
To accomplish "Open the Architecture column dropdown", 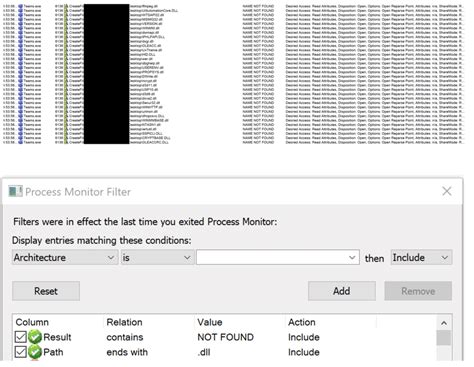I will (x=65, y=258).
